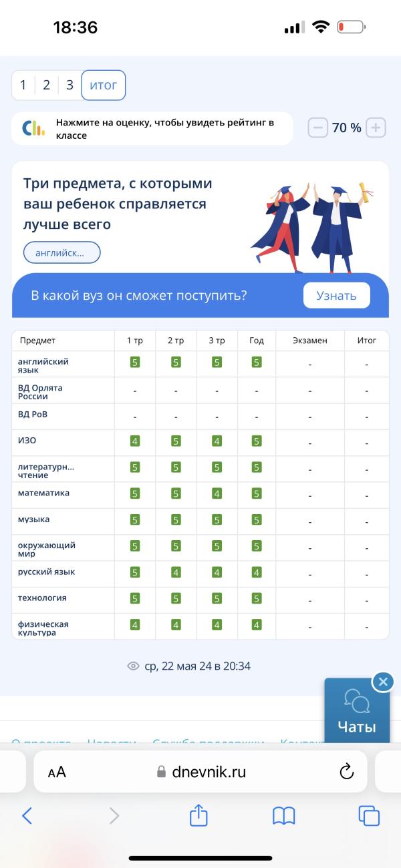The height and width of the screenshot is (868, 401).
Task: Tap the dnevnik.ru address bar
Action: coord(200,772)
